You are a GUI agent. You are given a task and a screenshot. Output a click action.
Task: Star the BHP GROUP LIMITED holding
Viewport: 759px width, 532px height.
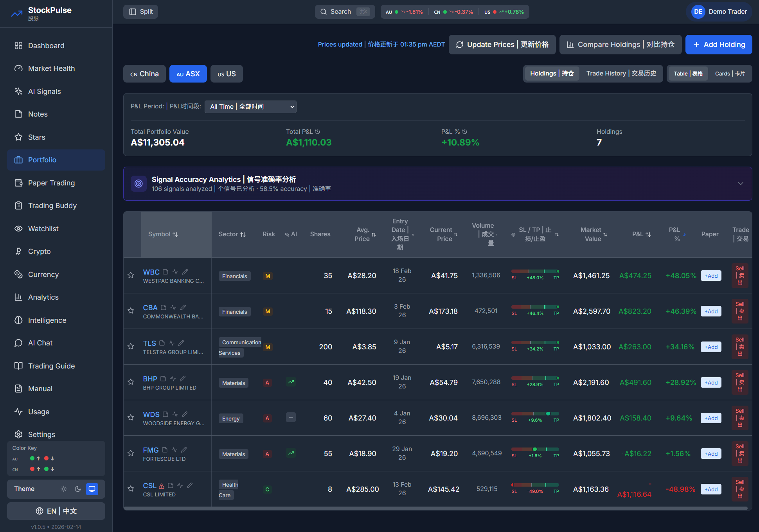pyautogui.click(x=131, y=382)
